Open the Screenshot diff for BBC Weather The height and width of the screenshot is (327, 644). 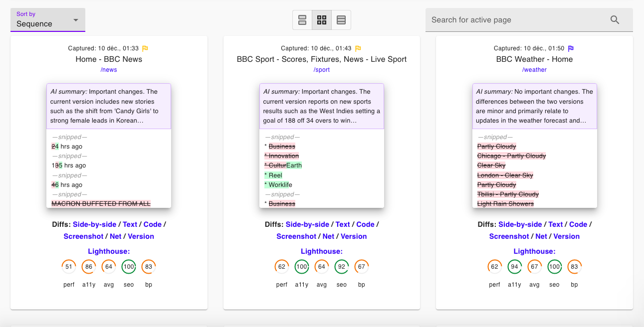pyautogui.click(x=509, y=236)
